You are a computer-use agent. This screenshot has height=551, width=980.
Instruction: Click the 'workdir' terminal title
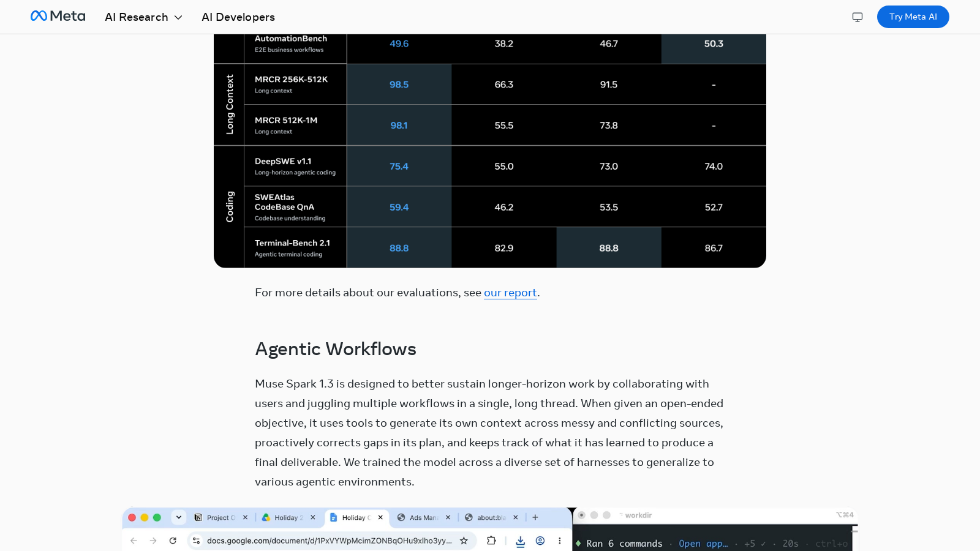point(638,515)
